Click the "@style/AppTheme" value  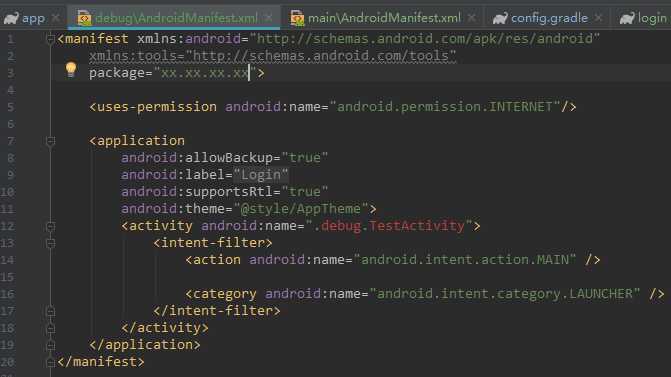click(x=301, y=208)
